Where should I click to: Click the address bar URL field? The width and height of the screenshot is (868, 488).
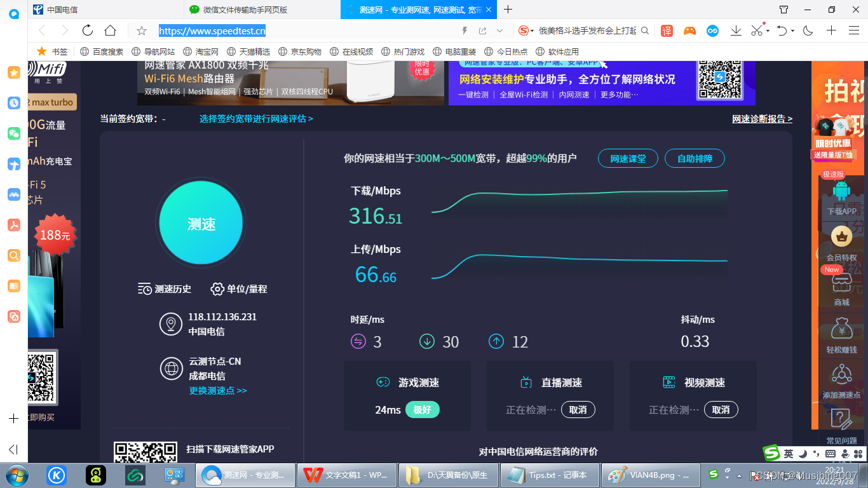[x=305, y=30]
